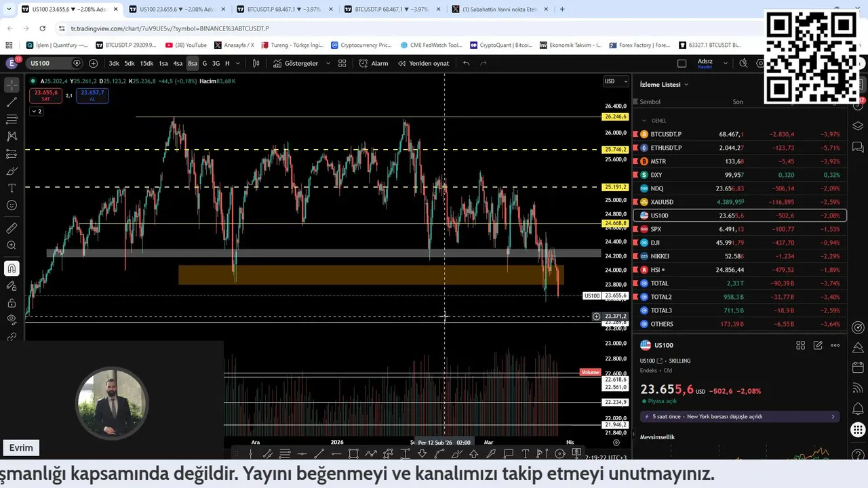Expand the collapsed indicators legend showing 2
The width and height of the screenshot is (868, 488).
[x=37, y=111]
